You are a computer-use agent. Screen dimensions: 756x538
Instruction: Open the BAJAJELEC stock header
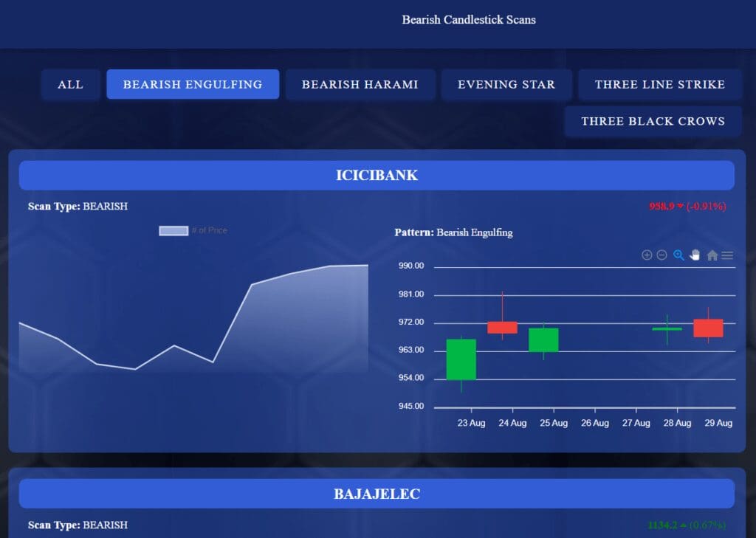[x=377, y=494]
